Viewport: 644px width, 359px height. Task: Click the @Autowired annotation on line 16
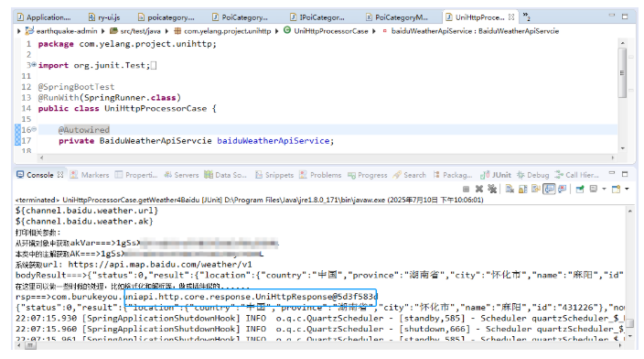point(84,129)
